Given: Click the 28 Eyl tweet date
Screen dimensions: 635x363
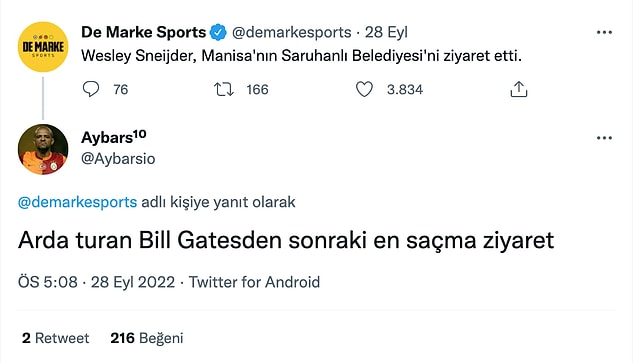Looking at the screenshot, I should (386, 32).
